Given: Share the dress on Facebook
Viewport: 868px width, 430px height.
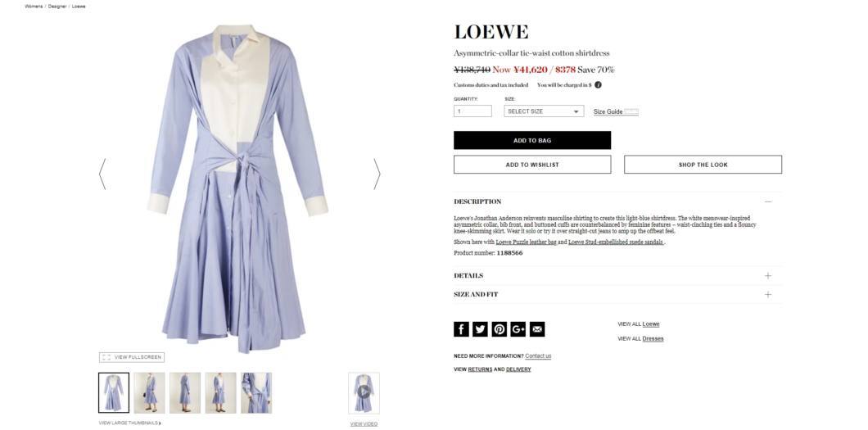Looking at the screenshot, I should (461, 329).
